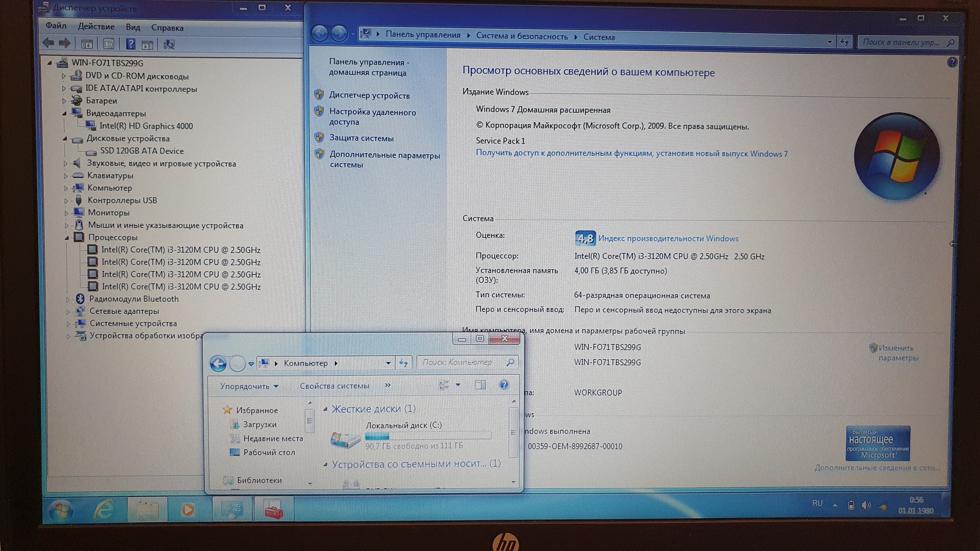
Task: Toggle Explorer preview pane button
Action: coord(480,385)
